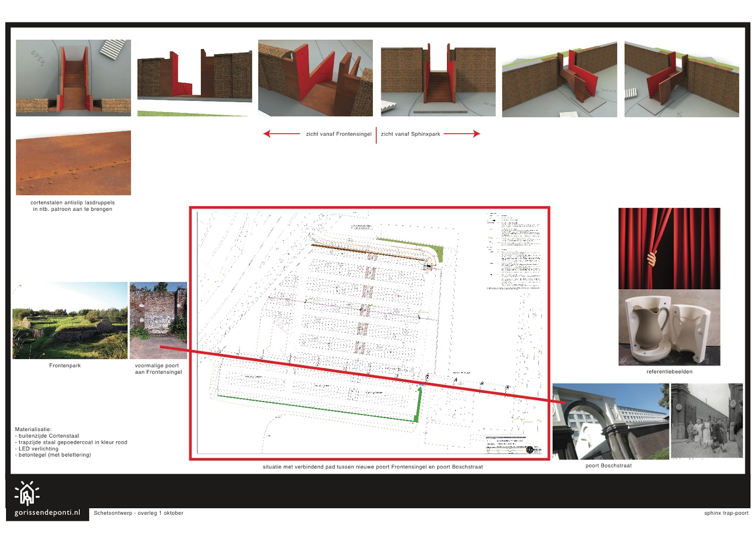The height and width of the screenshot is (535, 756).
Task: Open the frontal staircase render from Sphinxpark
Action: 438,79
